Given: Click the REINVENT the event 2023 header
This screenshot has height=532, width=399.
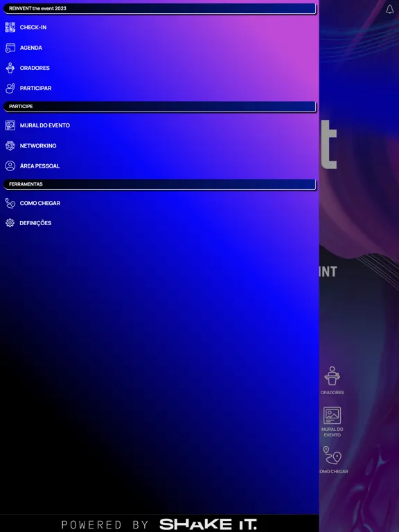Looking at the screenshot, I should (159, 8).
